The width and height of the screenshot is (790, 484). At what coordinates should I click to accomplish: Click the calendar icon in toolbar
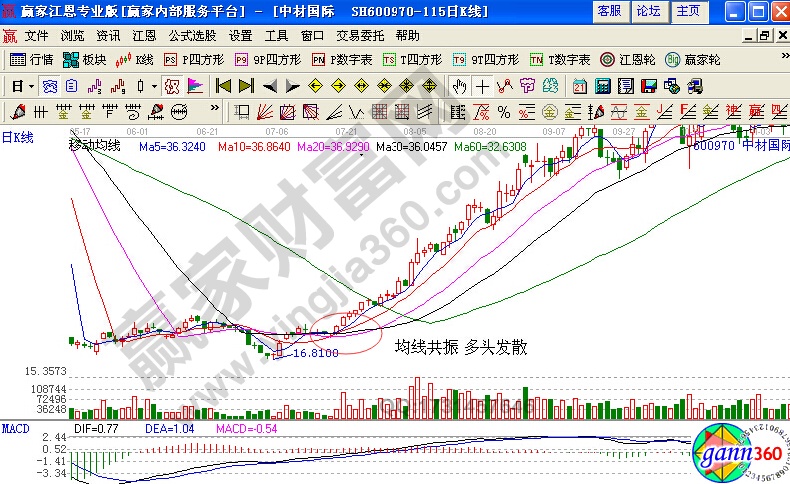pos(580,85)
